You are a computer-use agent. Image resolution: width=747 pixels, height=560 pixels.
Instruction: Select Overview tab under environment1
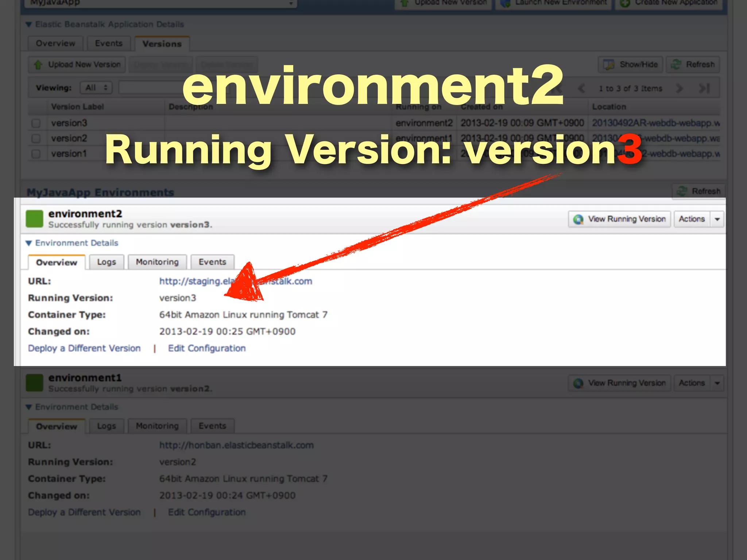tap(57, 427)
